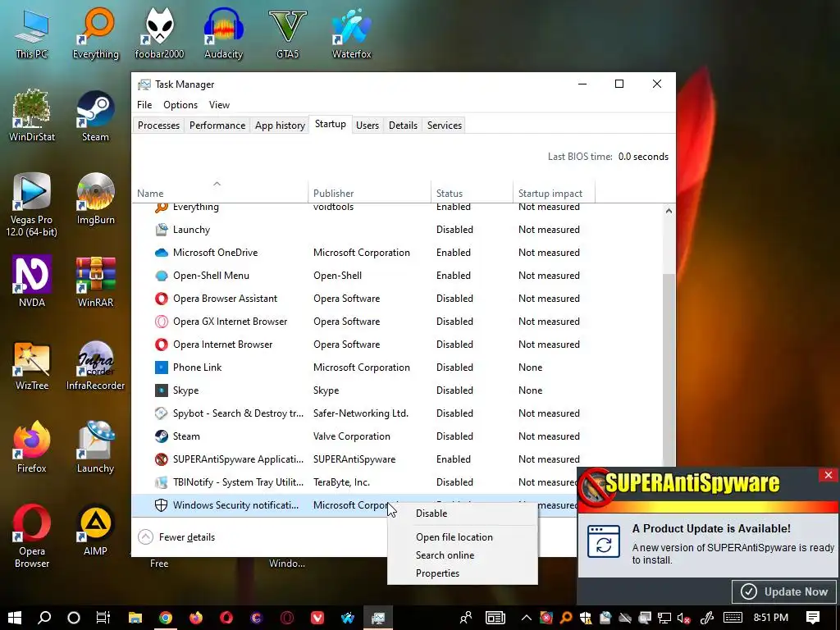Open the notification center icon
This screenshot has height=630, width=840.
[813, 618]
